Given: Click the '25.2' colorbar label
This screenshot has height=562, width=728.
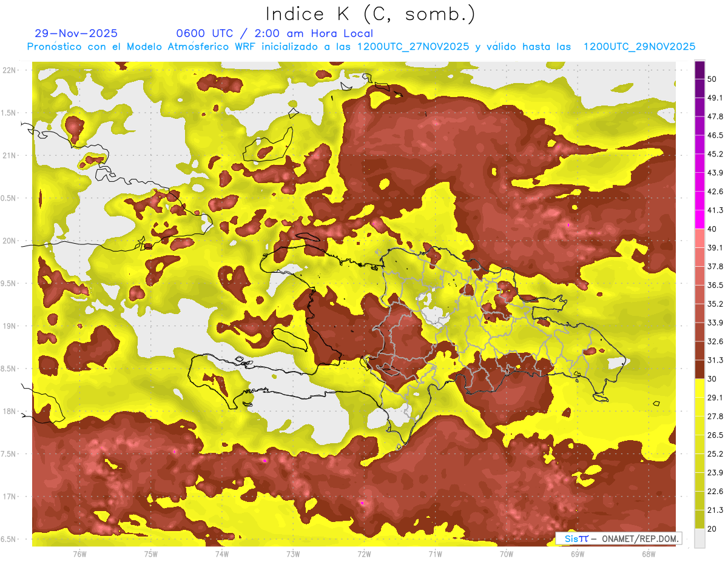Looking at the screenshot, I should coord(716,454).
